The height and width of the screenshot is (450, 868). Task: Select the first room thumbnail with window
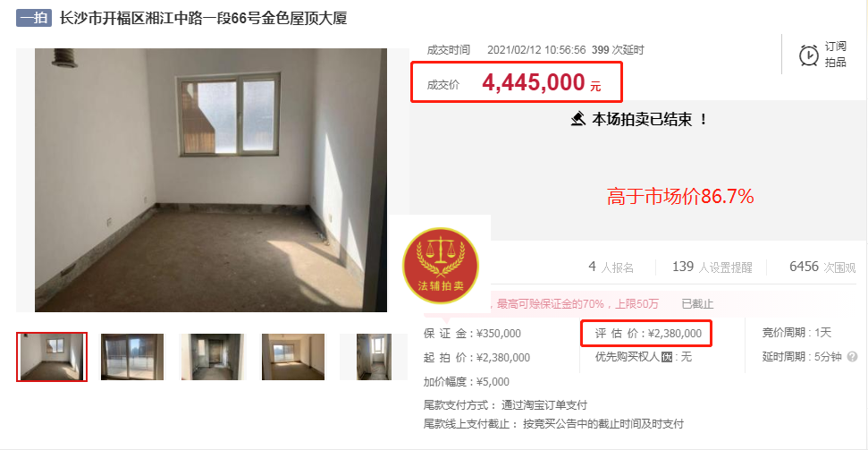pyautogui.click(x=52, y=357)
